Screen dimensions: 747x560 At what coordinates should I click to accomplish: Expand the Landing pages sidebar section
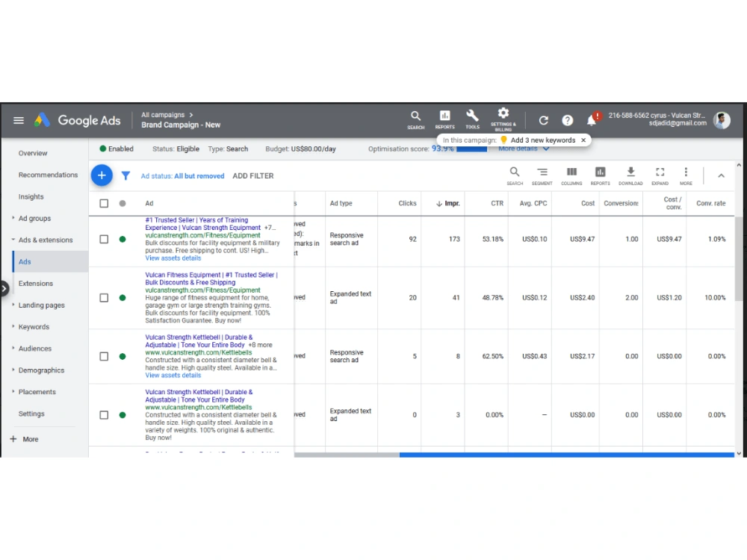coord(13,305)
